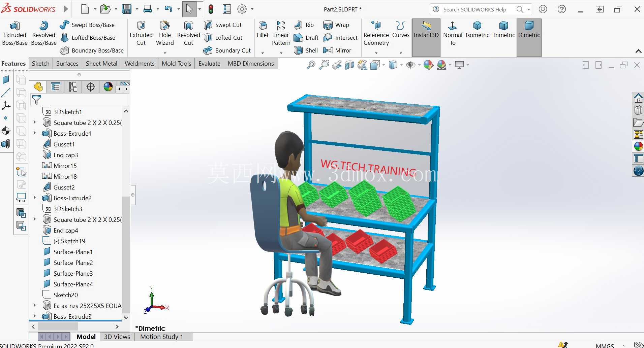644x348 pixels.
Task: Click the FeatureManager design tree tab
Action: tap(38, 87)
